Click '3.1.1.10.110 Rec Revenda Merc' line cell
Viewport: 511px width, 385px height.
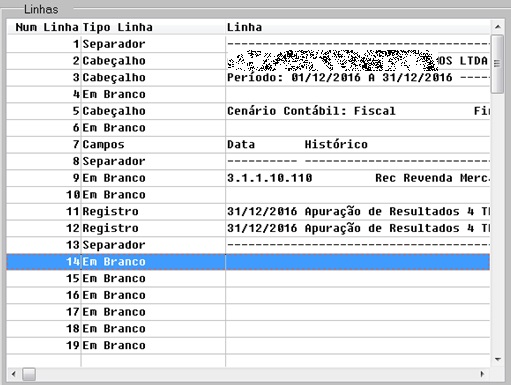358,178
